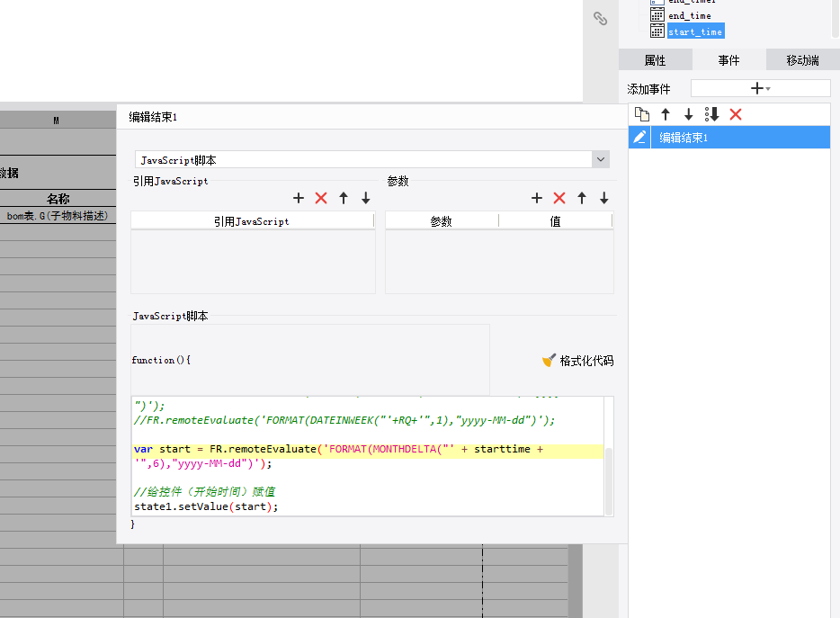Move referenced JavaScript down
The image size is (840, 618).
[366, 198]
